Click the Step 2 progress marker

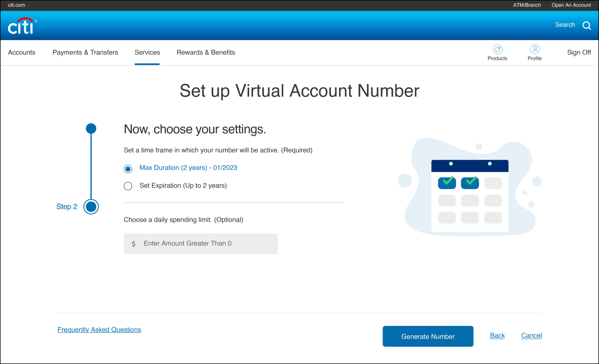click(91, 207)
